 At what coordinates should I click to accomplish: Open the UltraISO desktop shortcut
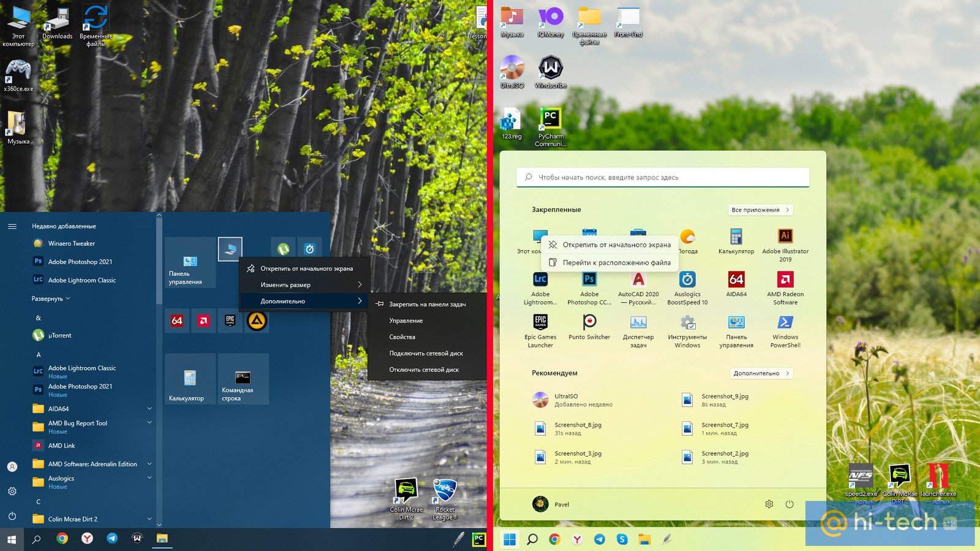tap(512, 72)
